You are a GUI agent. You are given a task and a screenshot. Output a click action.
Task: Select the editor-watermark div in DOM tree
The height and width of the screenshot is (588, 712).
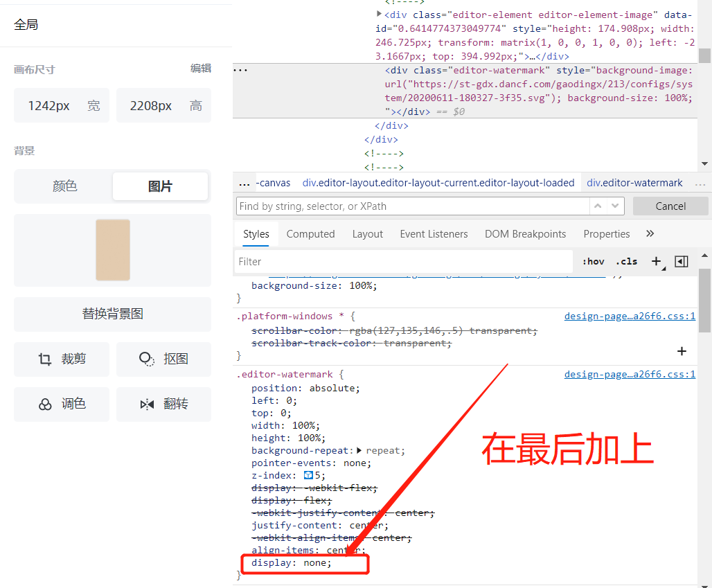tap(465, 91)
